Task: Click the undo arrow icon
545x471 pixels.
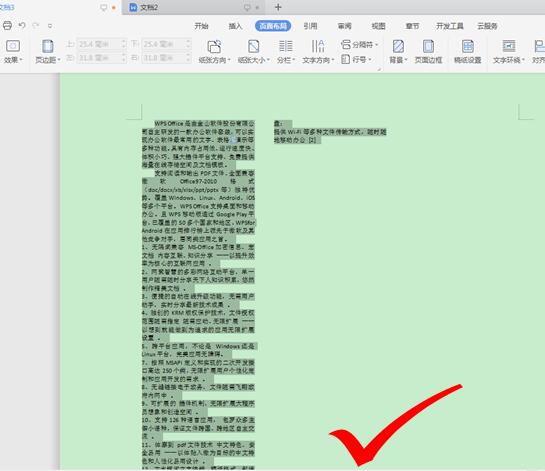Action: point(22,25)
